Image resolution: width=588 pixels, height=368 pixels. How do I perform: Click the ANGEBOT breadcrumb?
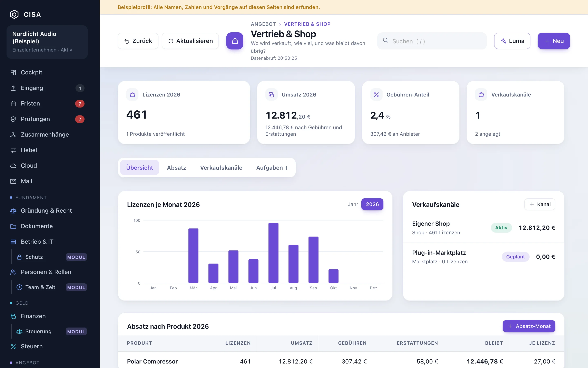point(263,24)
